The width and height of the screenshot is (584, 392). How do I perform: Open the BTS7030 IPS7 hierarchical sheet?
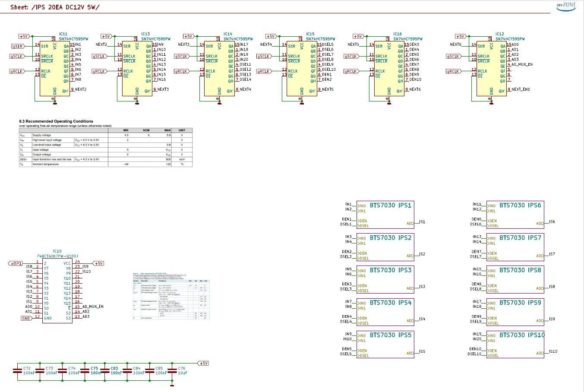pyautogui.click(x=515, y=247)
